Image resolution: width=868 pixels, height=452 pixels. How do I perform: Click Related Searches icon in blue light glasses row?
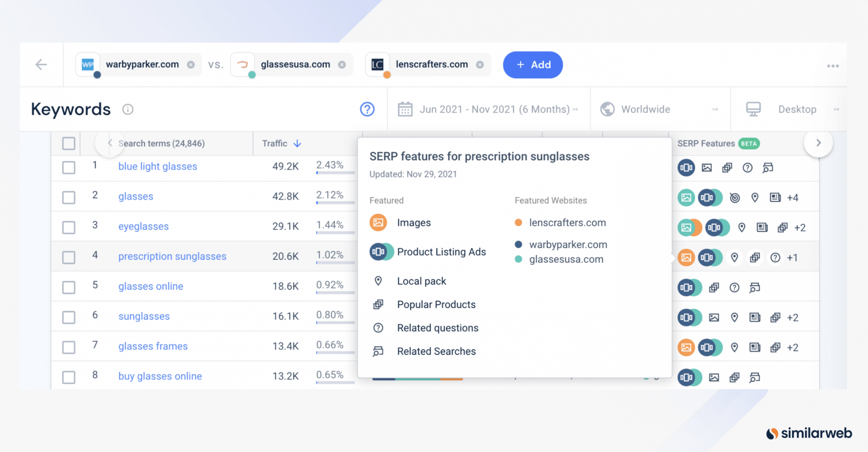pos(768,167)
